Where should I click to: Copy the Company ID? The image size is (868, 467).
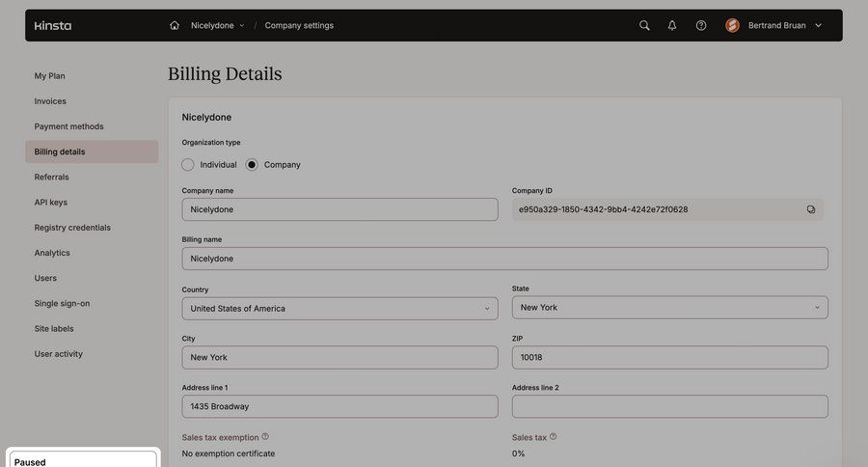[811, 209]
